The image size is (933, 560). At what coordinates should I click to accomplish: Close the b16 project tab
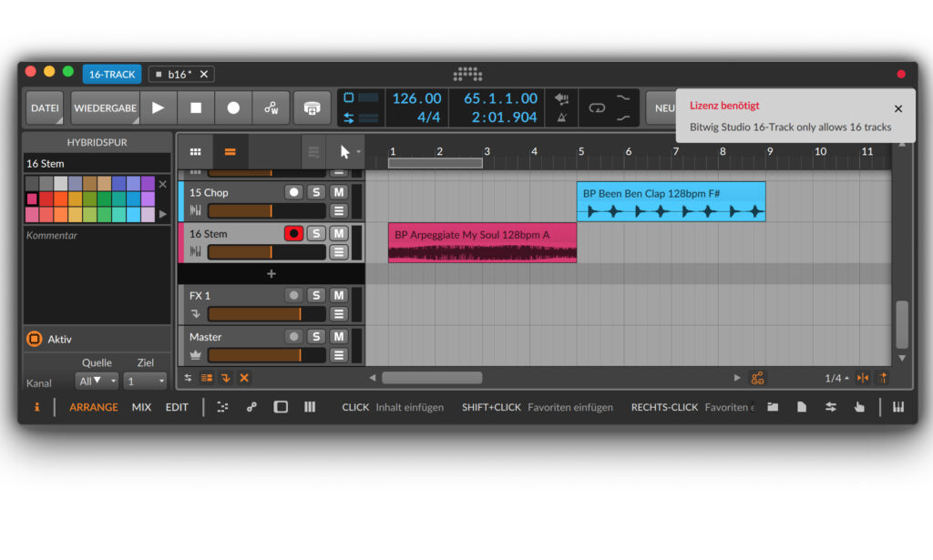coord(204,75)
